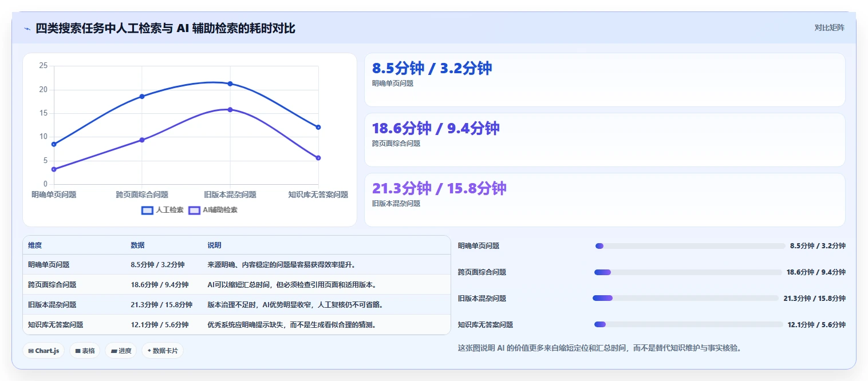Viewport: 868px width, 381px height.
Task: Select the 知识库无答案问题 cell in the table
Action: click(56, 324)
